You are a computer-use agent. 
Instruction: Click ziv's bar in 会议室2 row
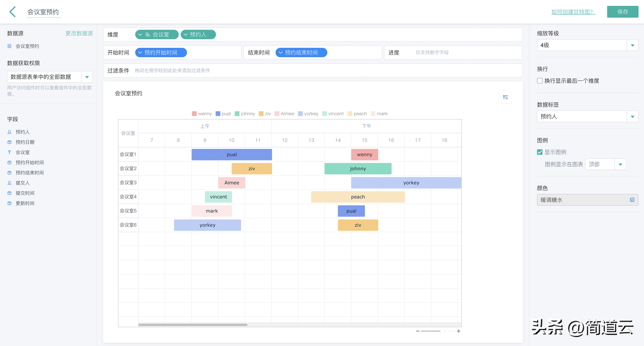point(252,169)
